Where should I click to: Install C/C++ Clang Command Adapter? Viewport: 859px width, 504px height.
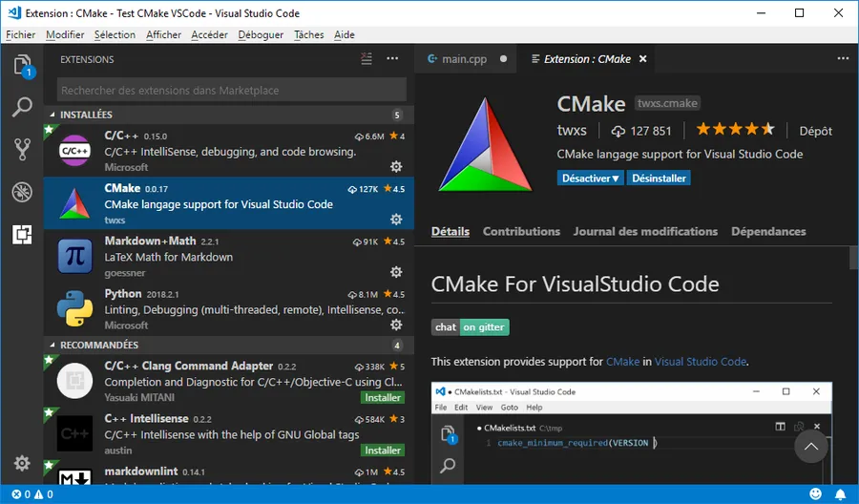383,397
